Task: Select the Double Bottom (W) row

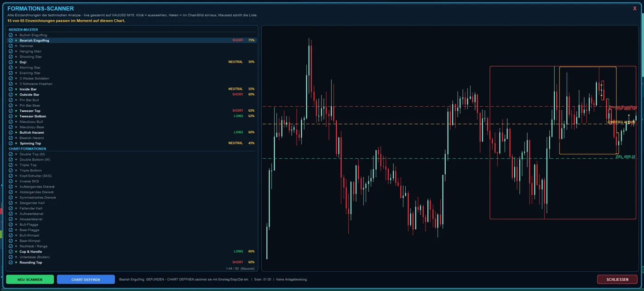Action: 132,160
